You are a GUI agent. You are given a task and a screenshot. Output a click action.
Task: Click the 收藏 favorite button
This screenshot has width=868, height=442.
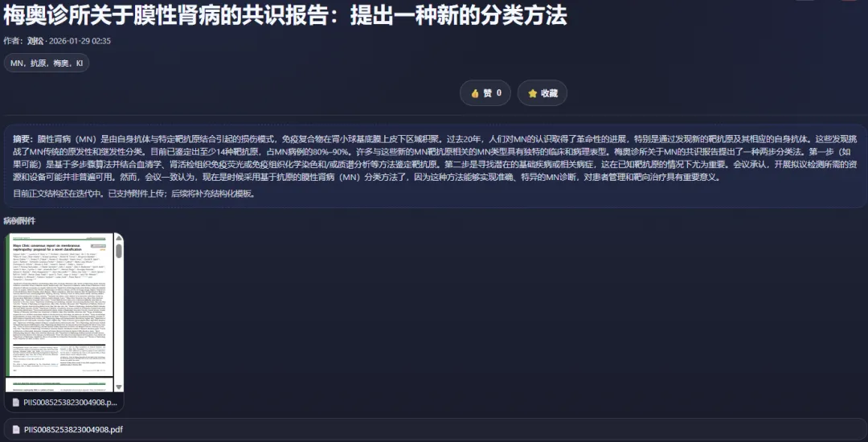[x=542, y=93]
